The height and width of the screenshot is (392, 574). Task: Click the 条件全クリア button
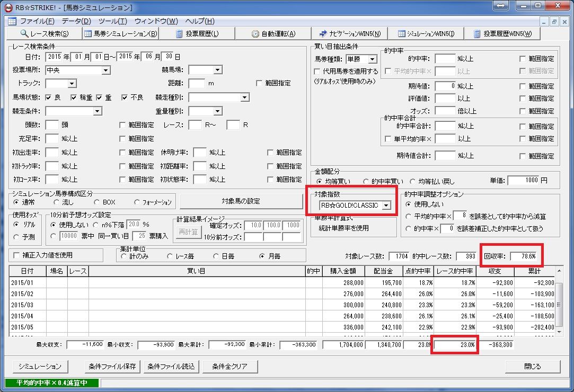click(230, 366)
